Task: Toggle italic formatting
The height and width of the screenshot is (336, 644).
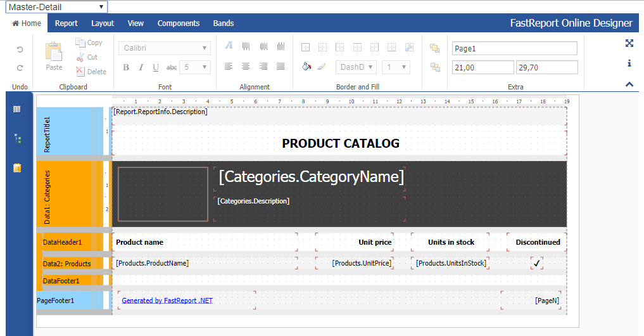Action: pyautogui.click(x=141, y=67)
